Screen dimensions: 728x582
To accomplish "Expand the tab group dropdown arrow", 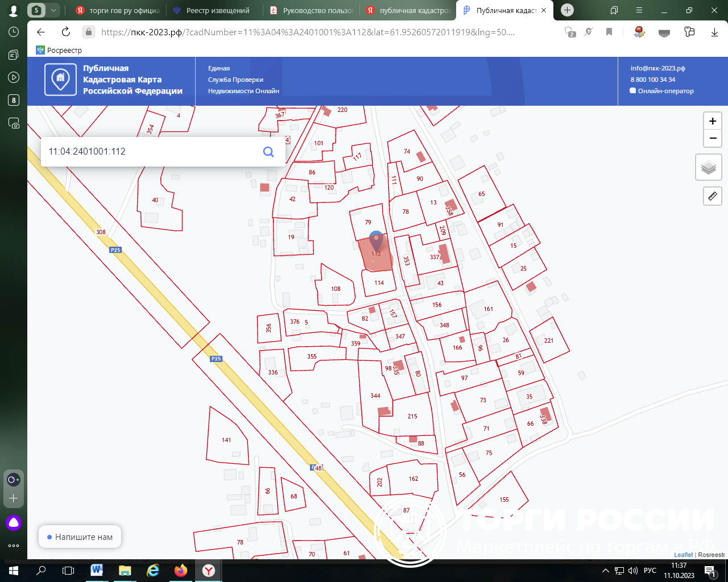I will click(53, 10).
